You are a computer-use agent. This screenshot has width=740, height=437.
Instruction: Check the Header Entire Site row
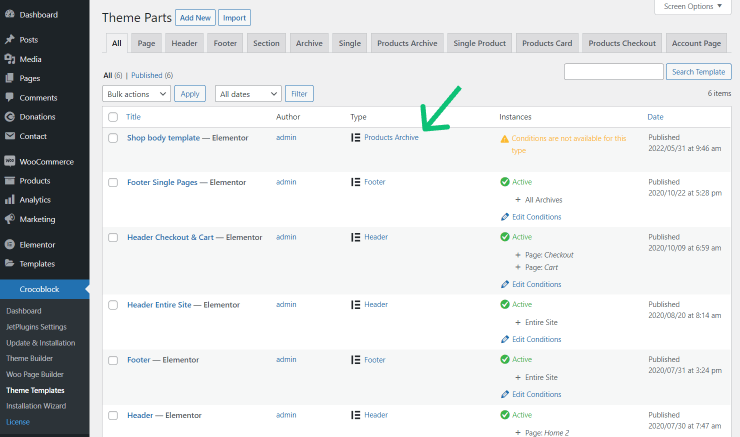[113, 305]
